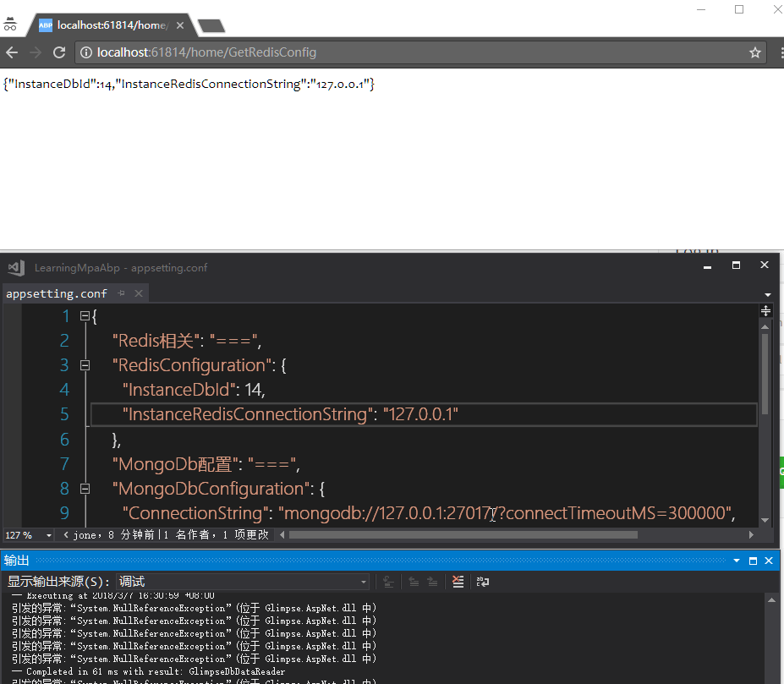
Task: Bookmark this page with the star icon
Action: pyautogui.click(x=755, y=52)
